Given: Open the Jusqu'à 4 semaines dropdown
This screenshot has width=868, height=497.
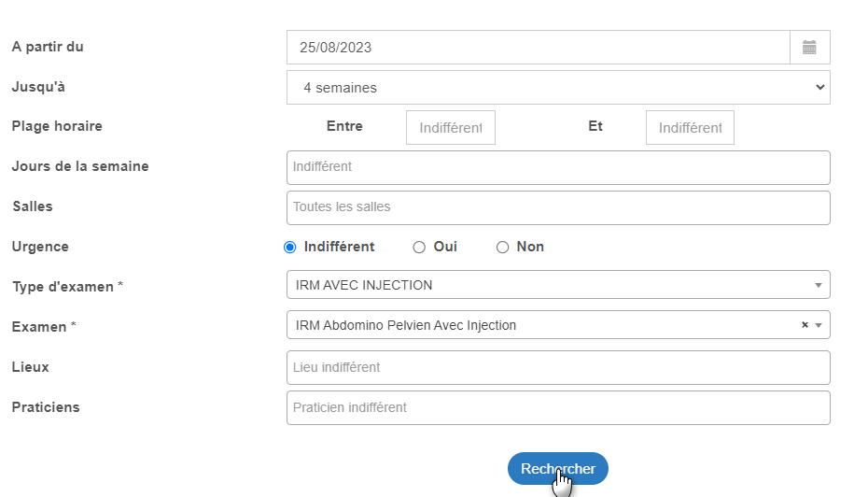Looking at the screenshot, I should tap(558, 88).
